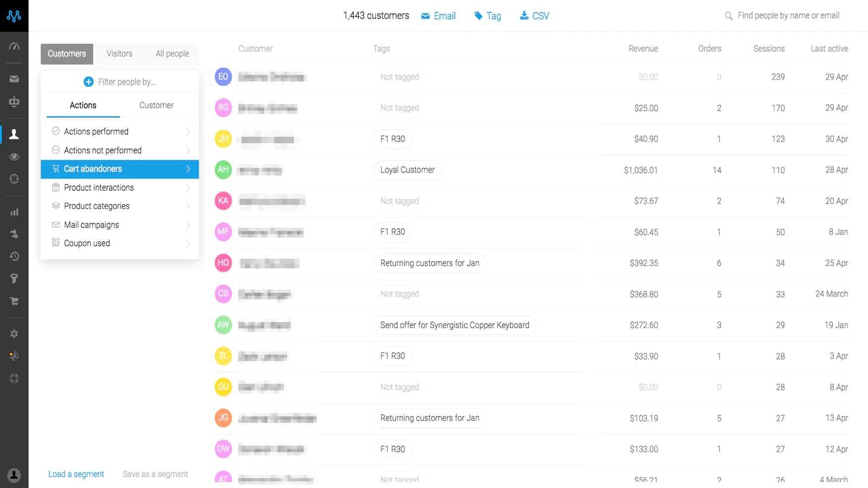Open the megaphone announcements icon in sidebar

14,356
